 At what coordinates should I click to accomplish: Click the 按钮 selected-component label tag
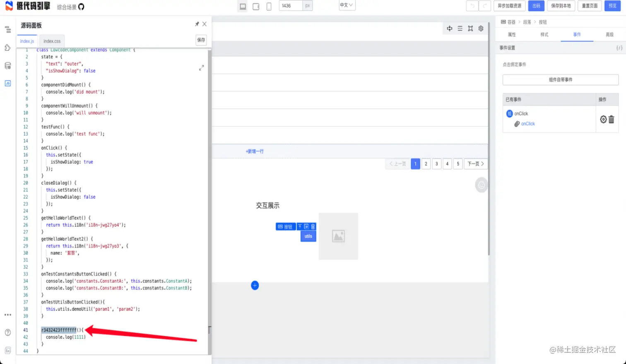(x=285, y=227)
